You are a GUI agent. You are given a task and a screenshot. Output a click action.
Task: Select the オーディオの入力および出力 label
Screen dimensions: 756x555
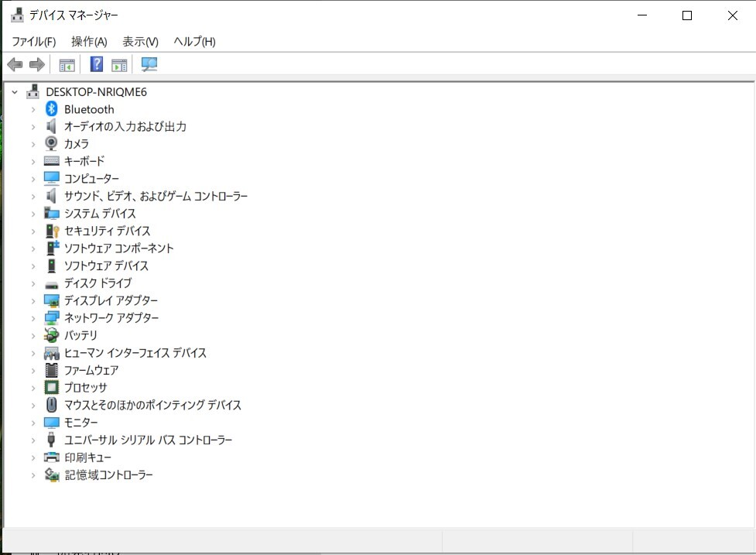click(125, 126)
